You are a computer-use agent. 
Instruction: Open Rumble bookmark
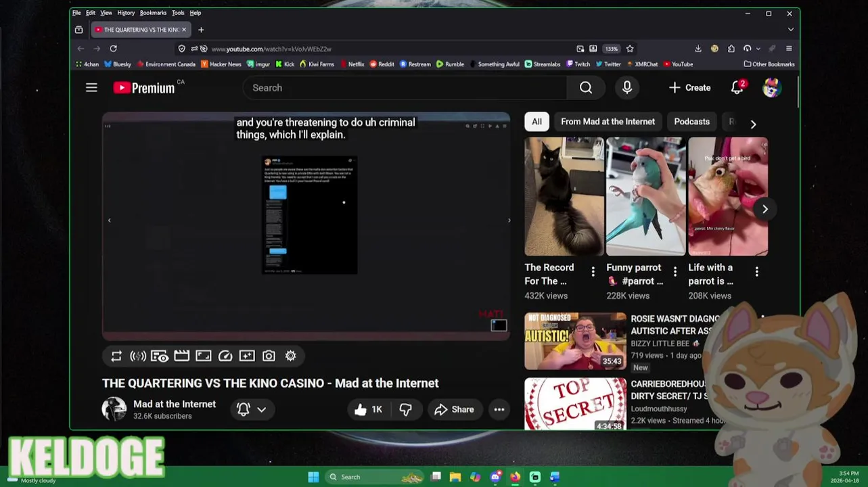[x=450, y=64]
